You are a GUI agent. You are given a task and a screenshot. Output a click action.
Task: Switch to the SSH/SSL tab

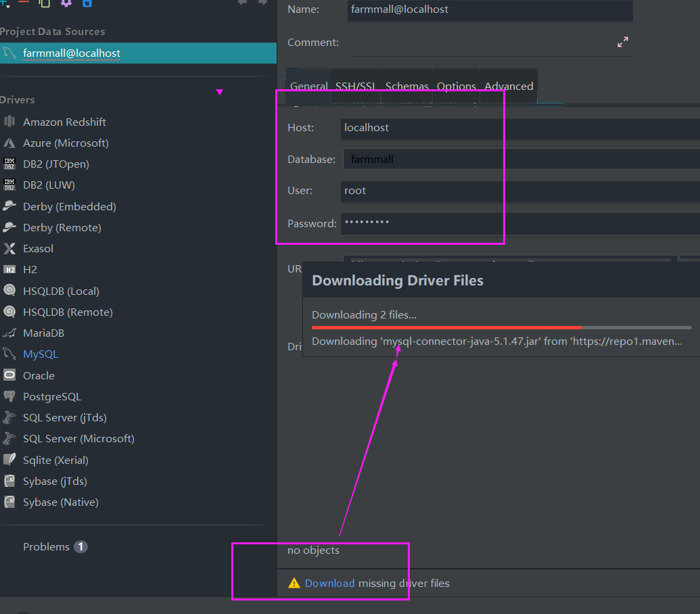point(355,86)
